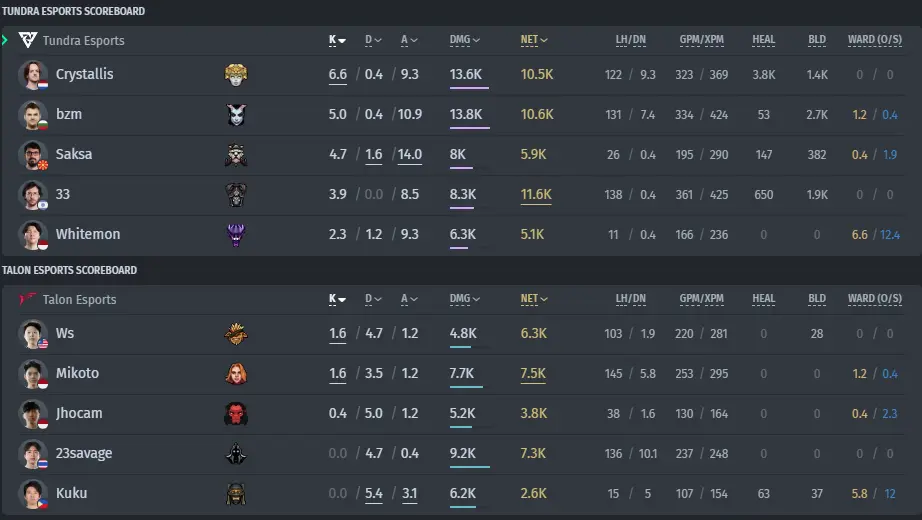This screenshot has height=520, width=922.
Task: Click Whitemon's purple hero icon
Action: click(x=236, y=235)
